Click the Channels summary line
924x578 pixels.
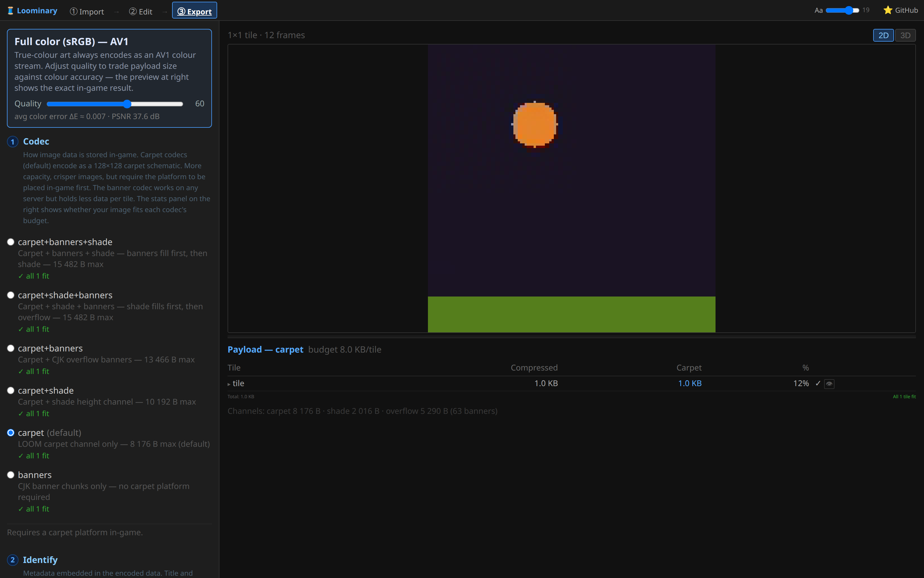[362, 411]
